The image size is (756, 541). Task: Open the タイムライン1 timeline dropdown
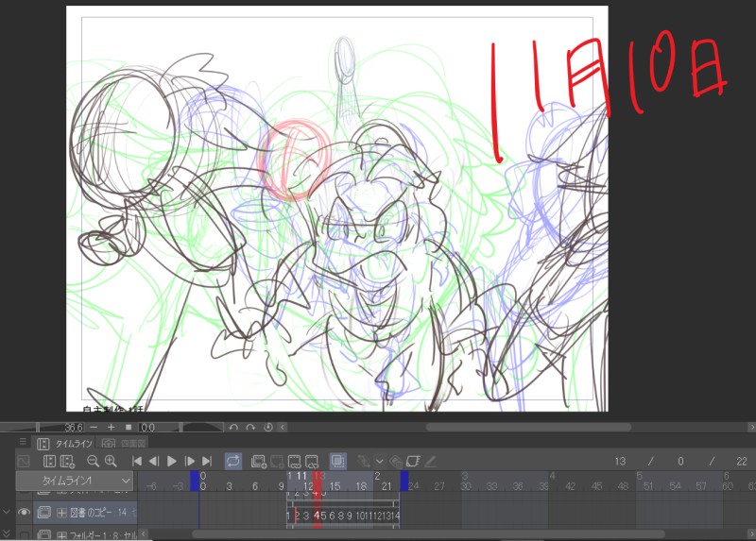(x=75, y=481)
